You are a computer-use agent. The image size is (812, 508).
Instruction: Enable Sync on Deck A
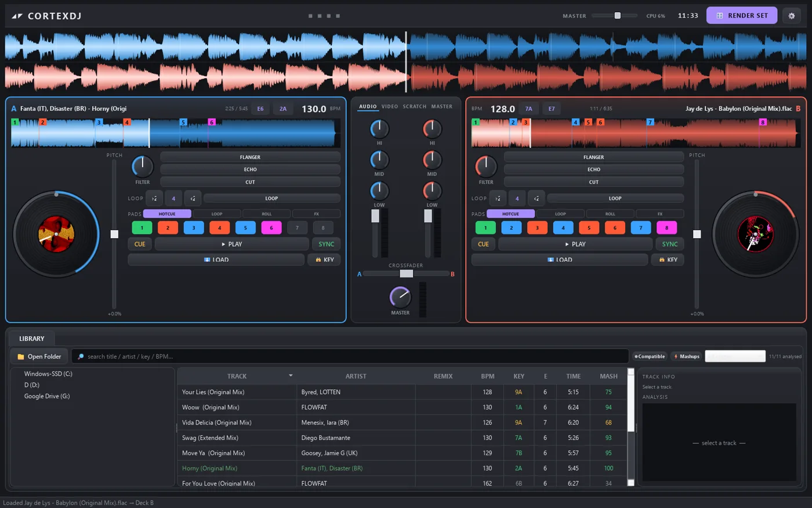click(x=326, y=244)
